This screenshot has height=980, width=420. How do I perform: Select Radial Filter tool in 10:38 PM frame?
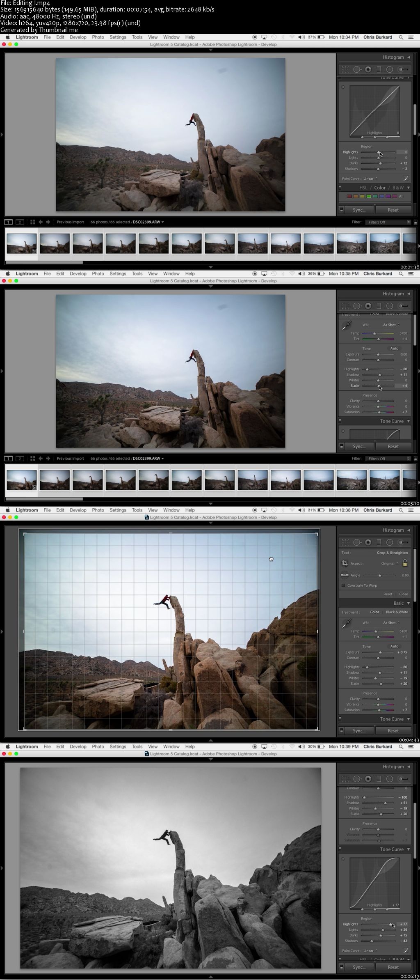(390, 542)
